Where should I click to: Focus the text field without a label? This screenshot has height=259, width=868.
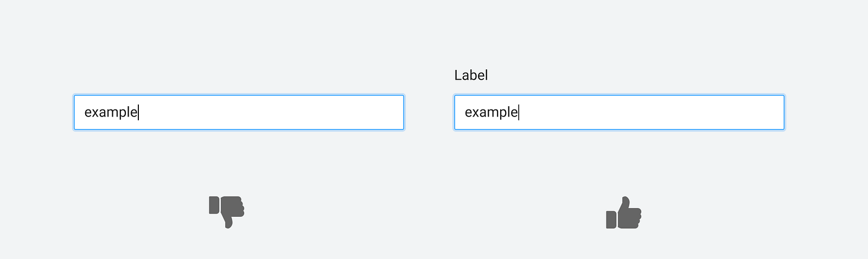(x=239, y=113)
